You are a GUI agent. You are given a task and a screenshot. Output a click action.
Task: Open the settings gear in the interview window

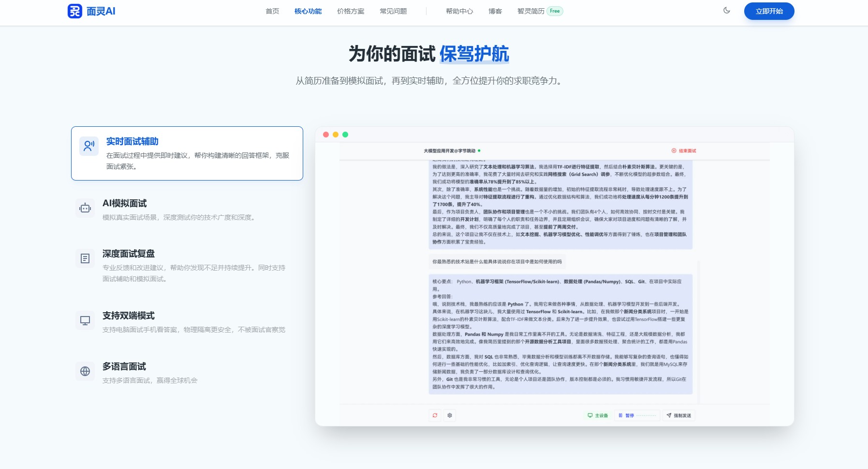pyautogui.click(x=450, y=415)
